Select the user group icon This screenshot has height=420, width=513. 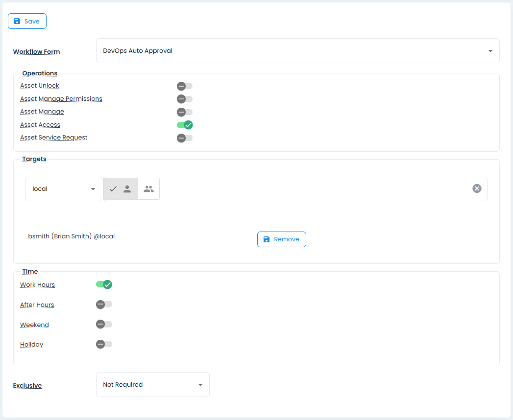tap(148, 189)
